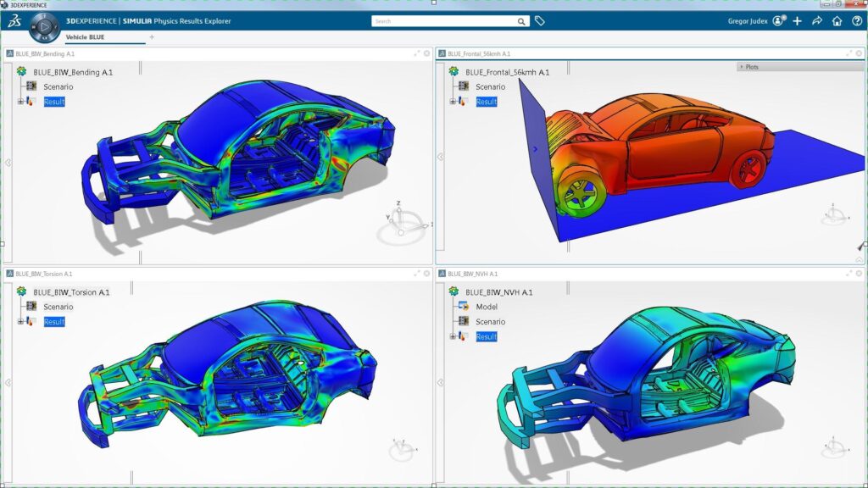Open the Gregor Judex user profile icon
Screen dimensions: 868x488
[779, 21]
